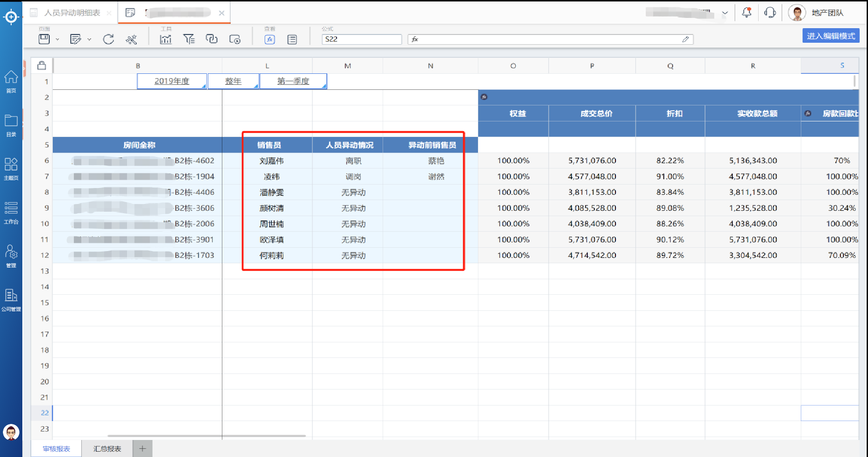Click the fx formula input field
The image size is (868, 457).
tap(550, 39)
